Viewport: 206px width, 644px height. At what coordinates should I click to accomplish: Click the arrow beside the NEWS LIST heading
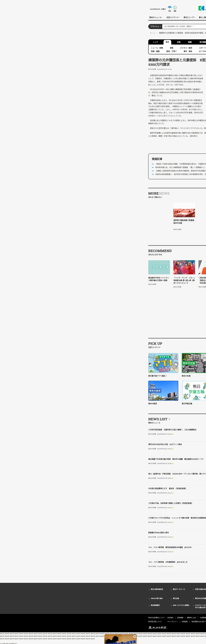point(169,419)
